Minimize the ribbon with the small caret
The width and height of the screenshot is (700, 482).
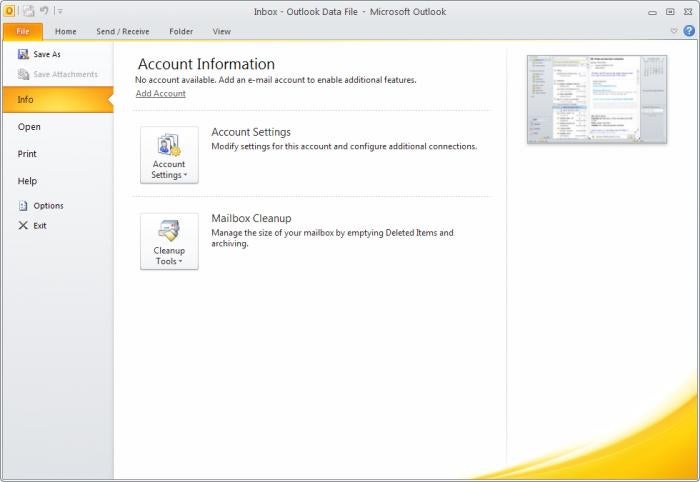tap(674, 30)
